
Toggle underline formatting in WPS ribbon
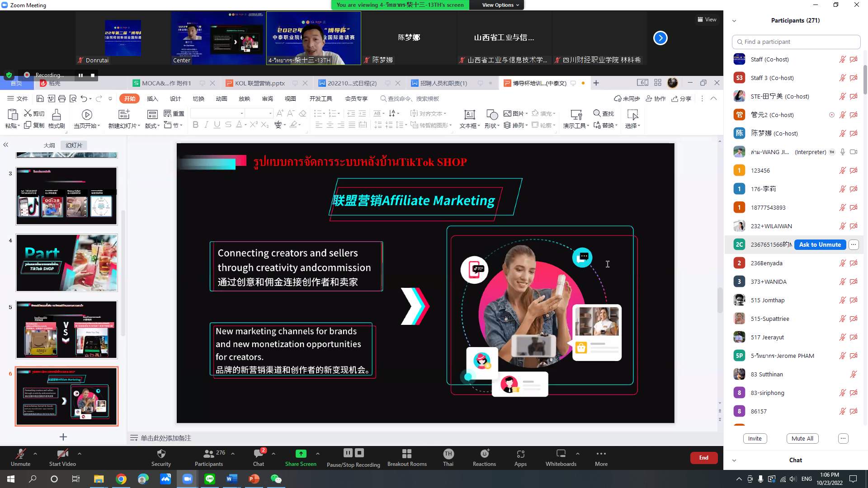click(x=217, y=125)
